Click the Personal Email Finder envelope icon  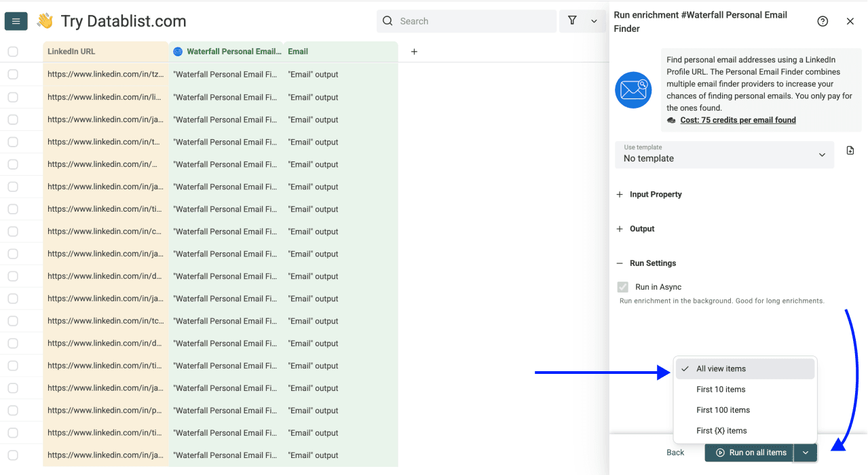point(633,90)
